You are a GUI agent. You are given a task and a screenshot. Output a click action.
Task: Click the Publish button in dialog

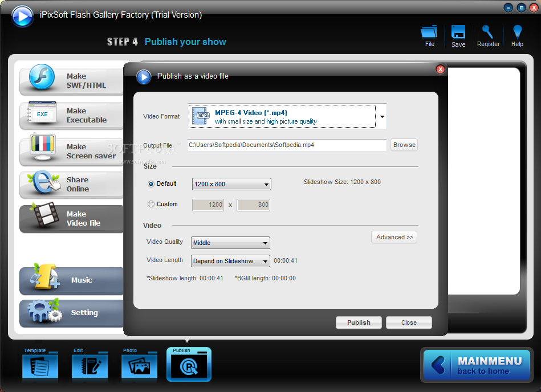pyautogui.click(x=359, y=322)
